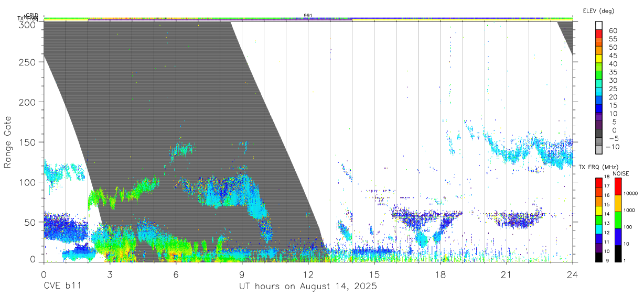Click the 10000 label on NOISE scale
This screenshot has height=297, width=644.
point(630,193)
